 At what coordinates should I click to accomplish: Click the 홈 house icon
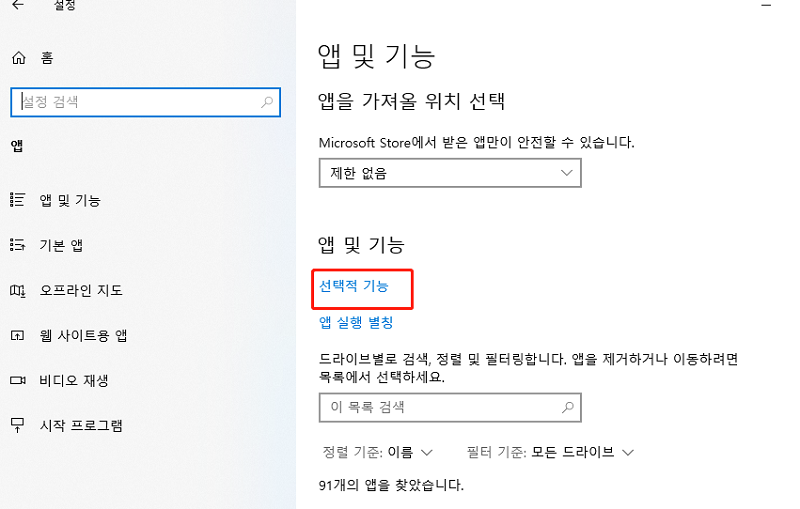click(x=17, y=59)
